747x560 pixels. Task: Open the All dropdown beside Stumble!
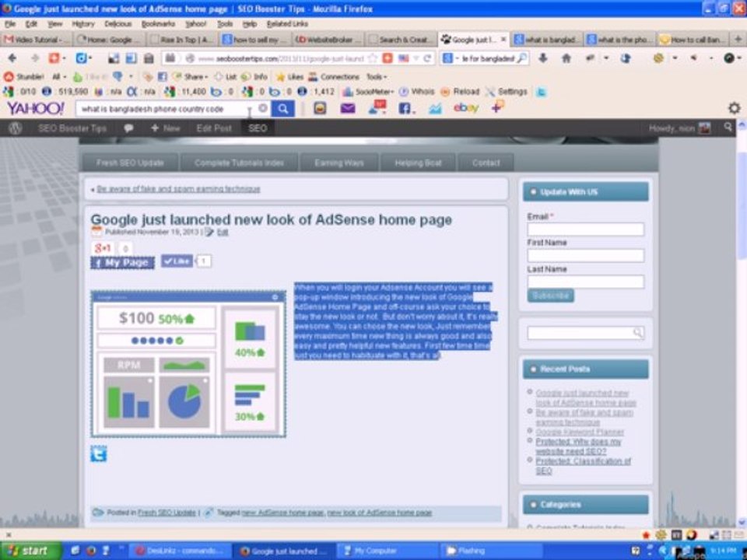59,77
